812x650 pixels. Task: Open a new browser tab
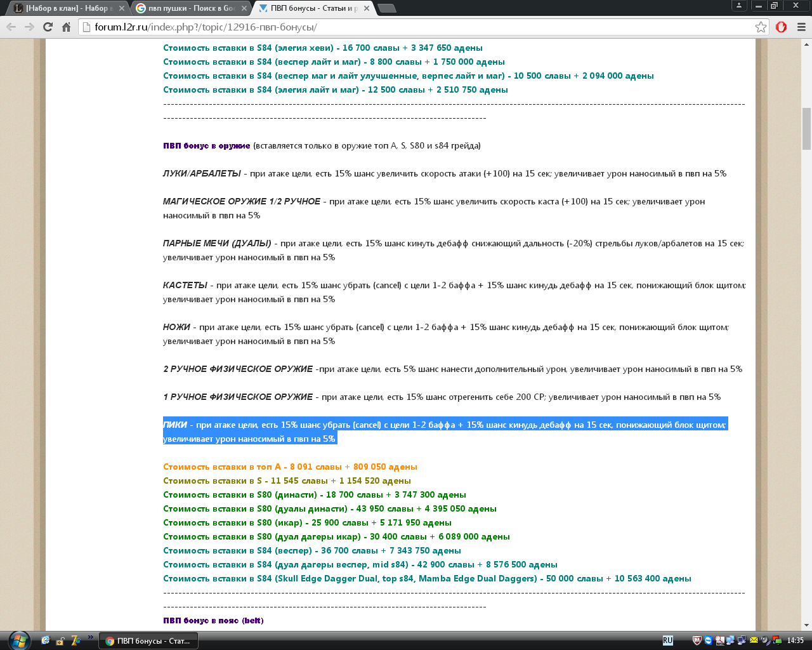(x=386, y=8)
